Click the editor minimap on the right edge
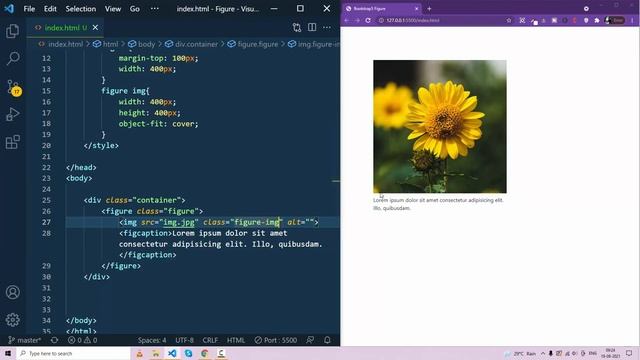Viewport: 640px width, 360px height. pos(336,181)
